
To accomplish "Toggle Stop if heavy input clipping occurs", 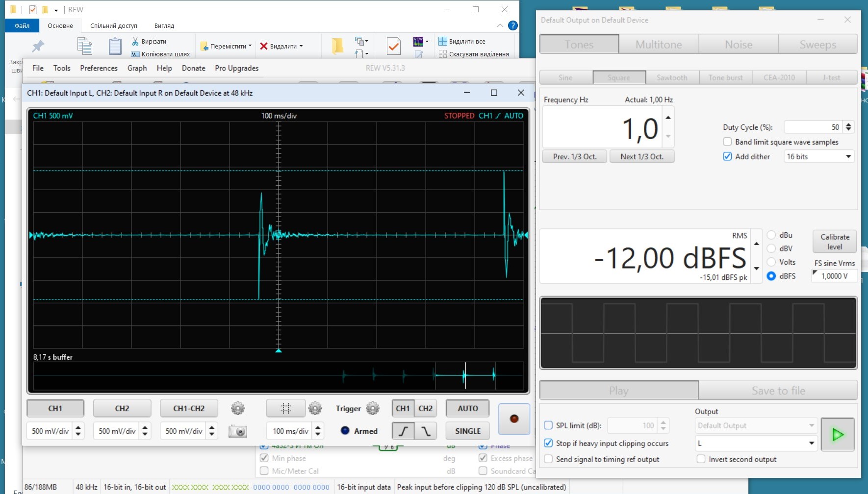I will click(549, 444).
